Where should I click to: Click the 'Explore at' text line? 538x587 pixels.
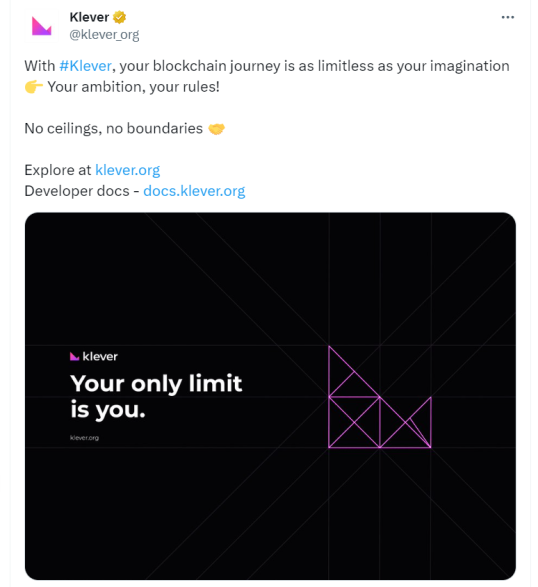[58, 170]
